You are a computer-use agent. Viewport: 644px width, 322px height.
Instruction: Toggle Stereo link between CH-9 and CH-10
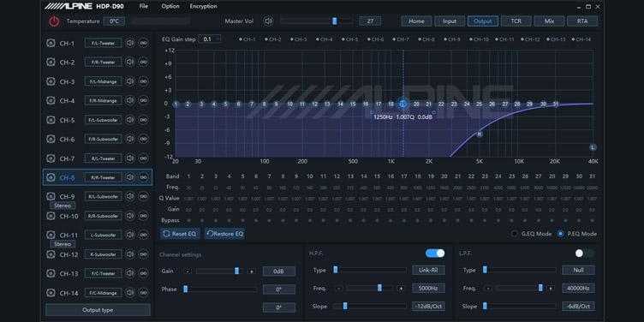63,206
